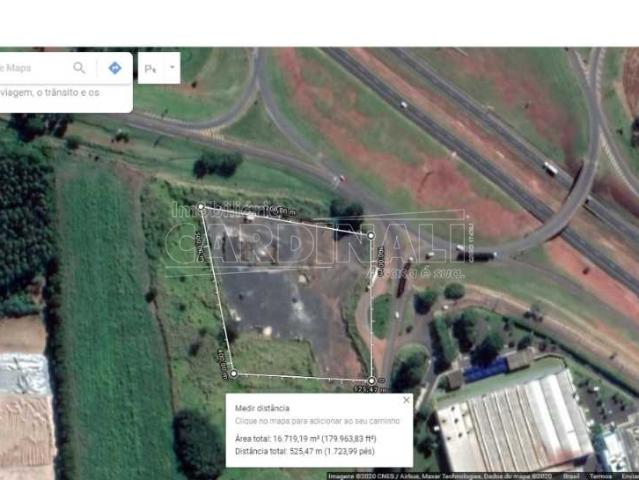Expand the dropdown arrow beside the language box
This screenshot has width=639, height=480.
[171, 68]
